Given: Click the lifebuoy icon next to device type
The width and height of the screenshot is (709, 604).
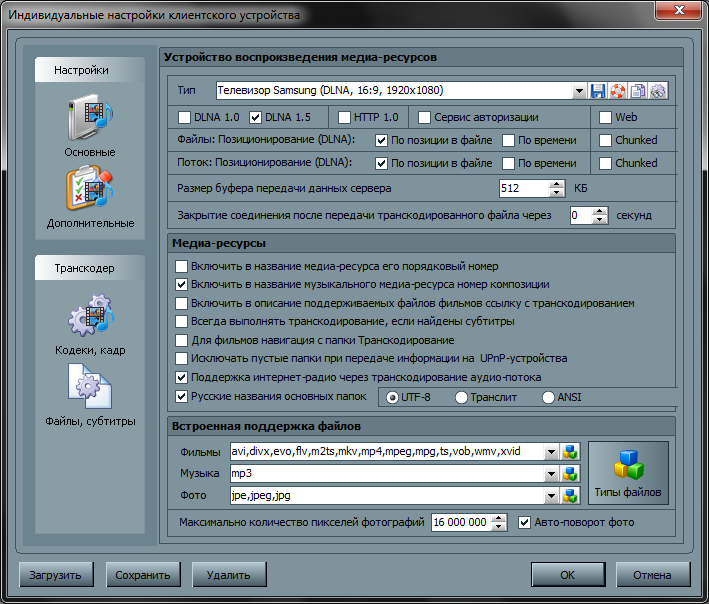Looking at the screenshot, I should click(618, 91).
